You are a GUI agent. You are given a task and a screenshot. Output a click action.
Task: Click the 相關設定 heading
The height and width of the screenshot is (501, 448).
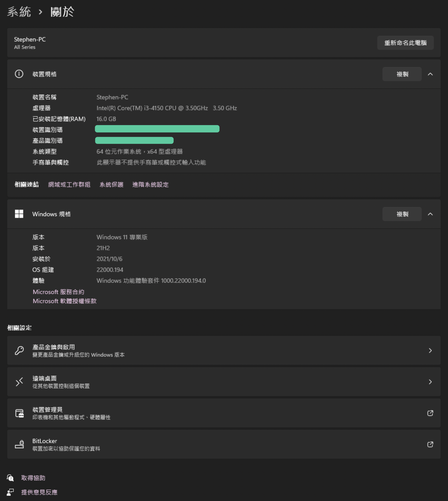(x=20, y=328)
